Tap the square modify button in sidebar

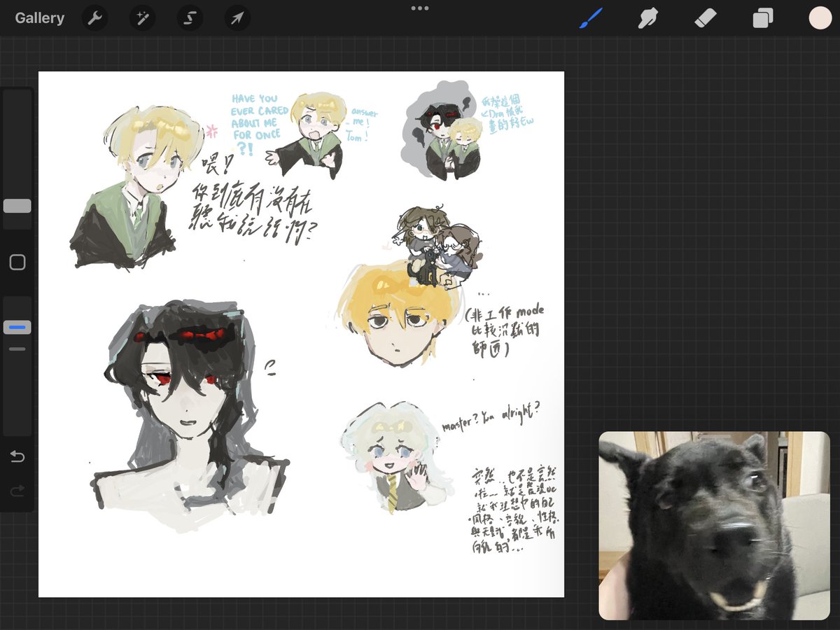pyautogui.click(x=17, y=262)
